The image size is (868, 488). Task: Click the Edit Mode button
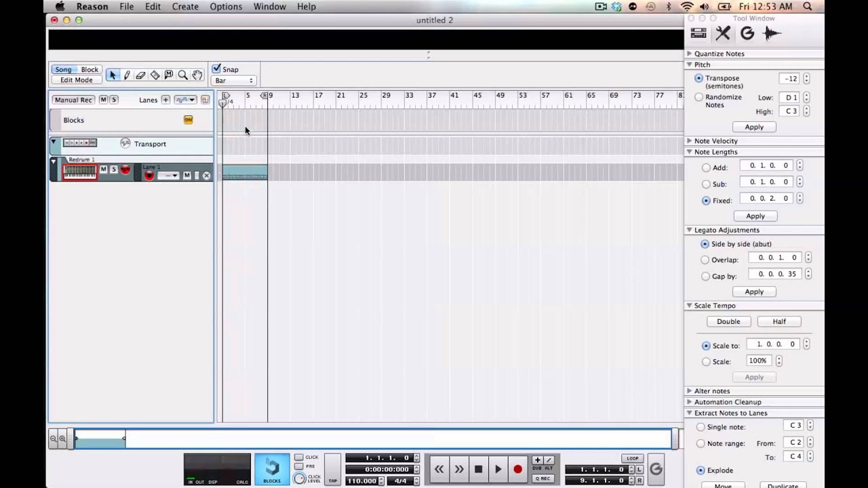(x=77, y=80)
